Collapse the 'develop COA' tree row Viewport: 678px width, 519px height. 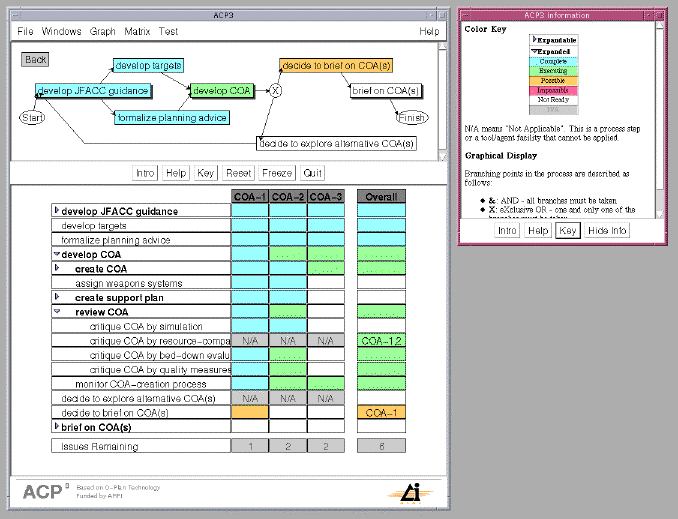pyautogui.click(x=56, y=255)
